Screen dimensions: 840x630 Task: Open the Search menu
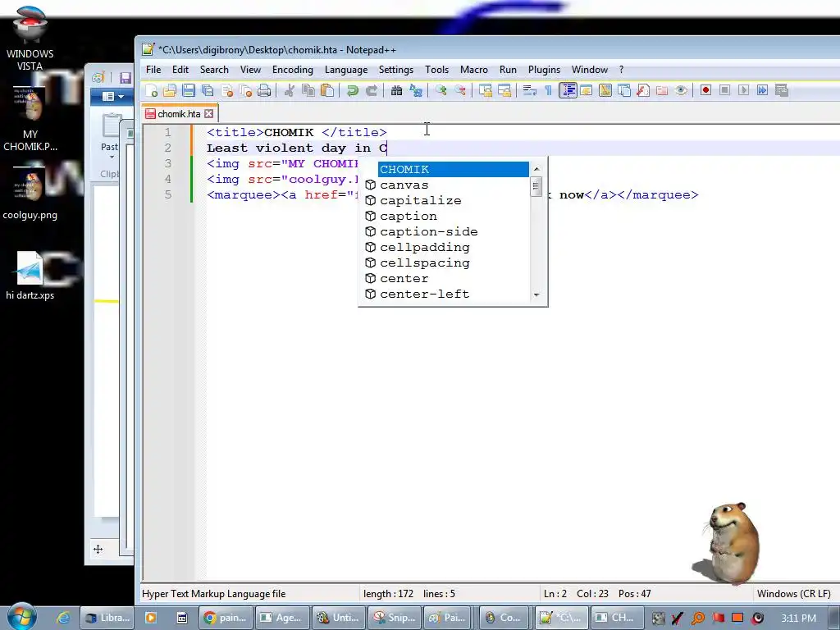click(x=214, y=70)
